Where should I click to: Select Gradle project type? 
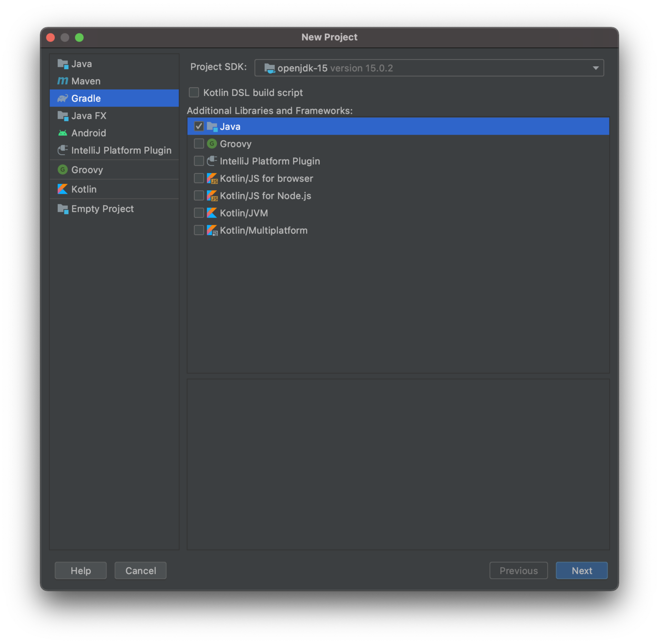coord(114,98)
